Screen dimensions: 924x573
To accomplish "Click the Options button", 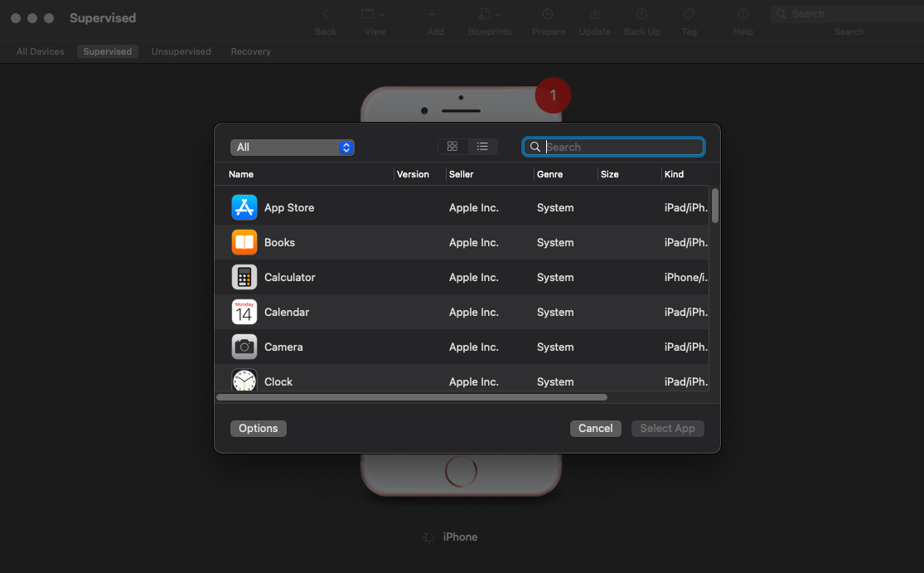I will 258,429.
